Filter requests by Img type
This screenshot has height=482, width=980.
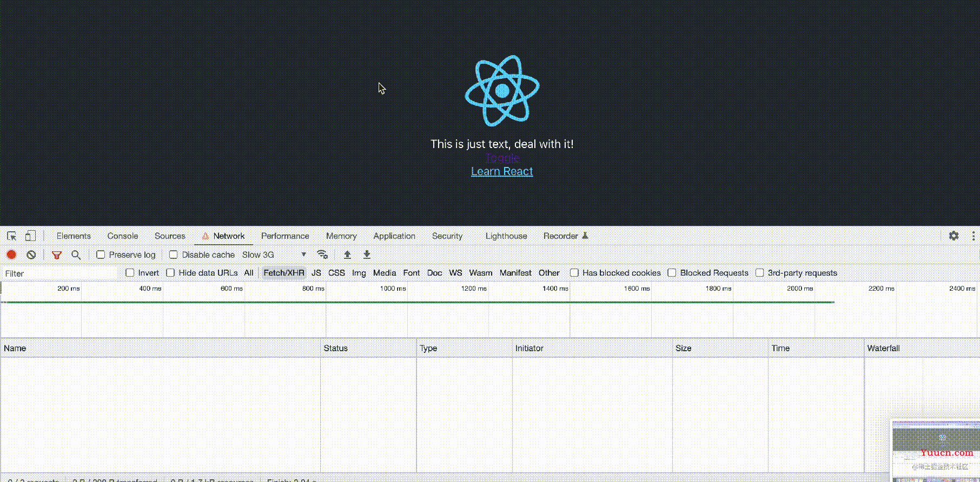click(359, 273)
